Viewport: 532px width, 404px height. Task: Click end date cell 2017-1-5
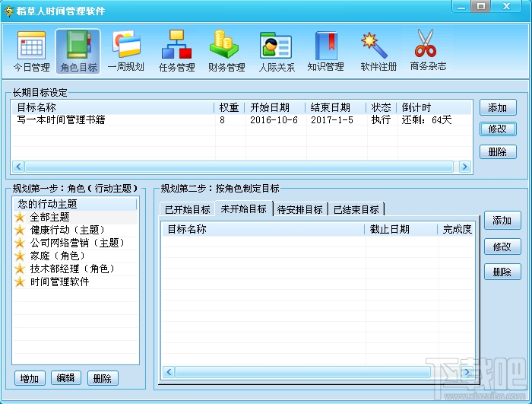pyautogui.click(x=332, y=120)
